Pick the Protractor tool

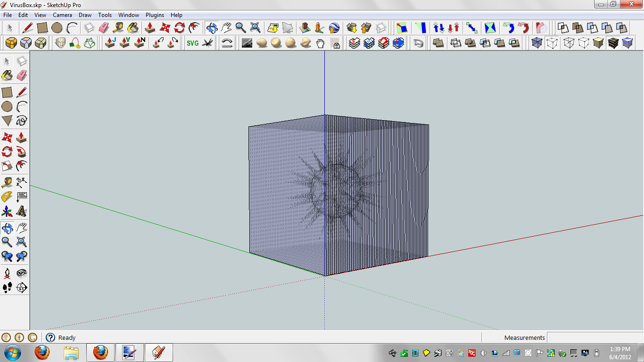coord(7,197)
